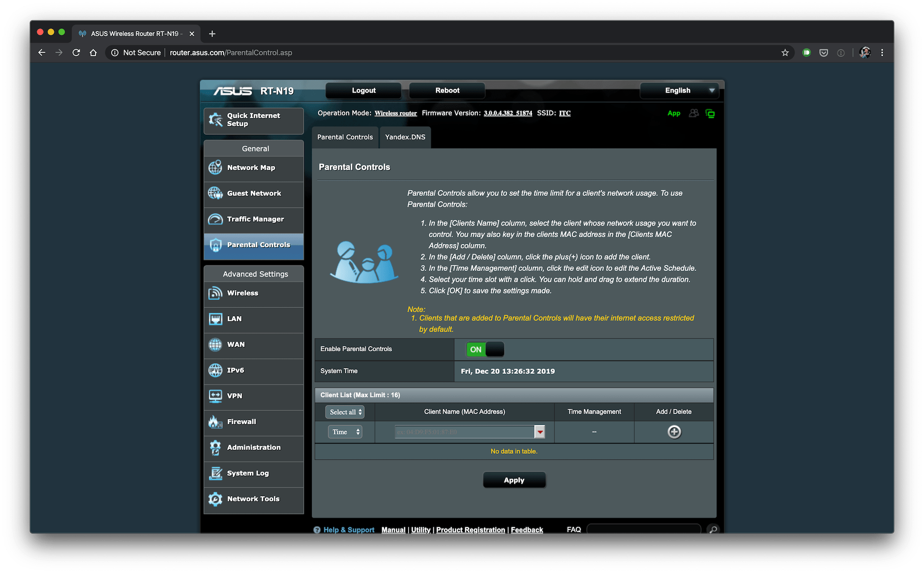Click the green App link

click(674, 113)
